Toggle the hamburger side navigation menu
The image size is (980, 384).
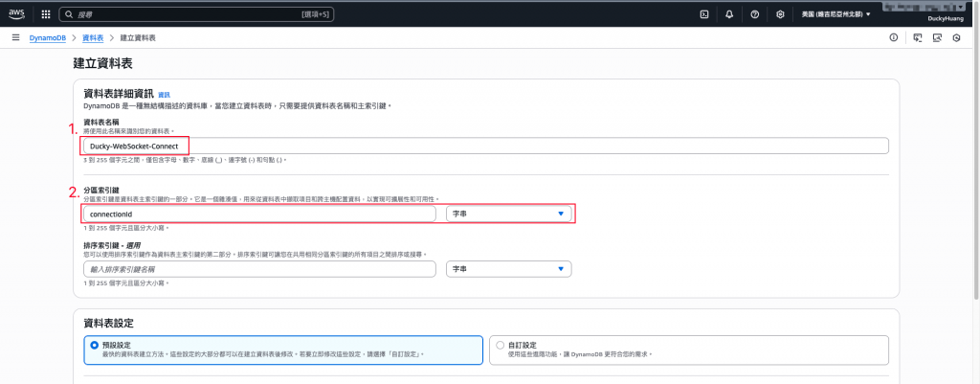[x=15, y=37]
